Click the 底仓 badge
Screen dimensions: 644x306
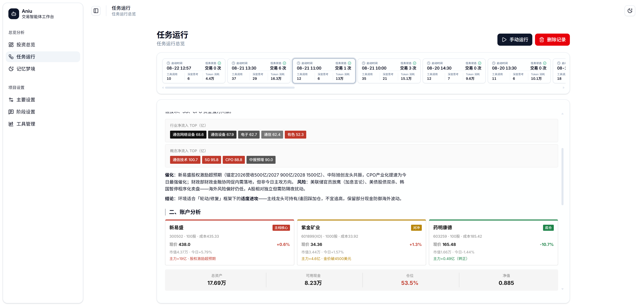[548, 228]
